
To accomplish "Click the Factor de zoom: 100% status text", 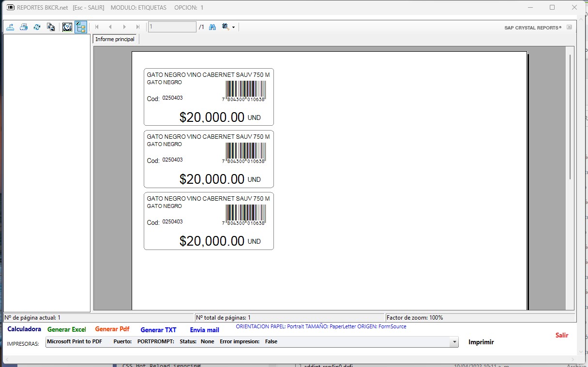I will pyautogui.click(x=415, y=318).
